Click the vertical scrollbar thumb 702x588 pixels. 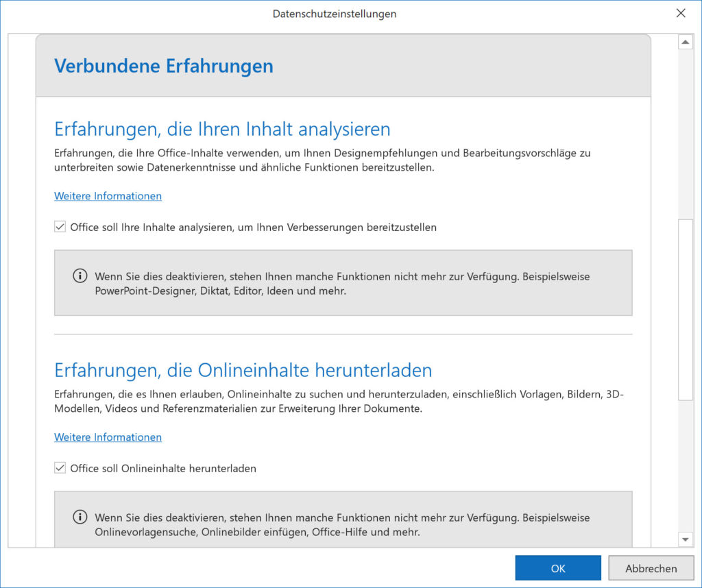[685, 308]
